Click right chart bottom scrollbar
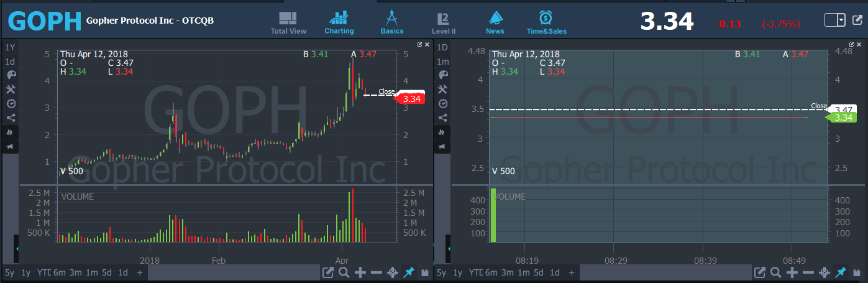Viewport: 868px width, 283px height. click(665, 272)
